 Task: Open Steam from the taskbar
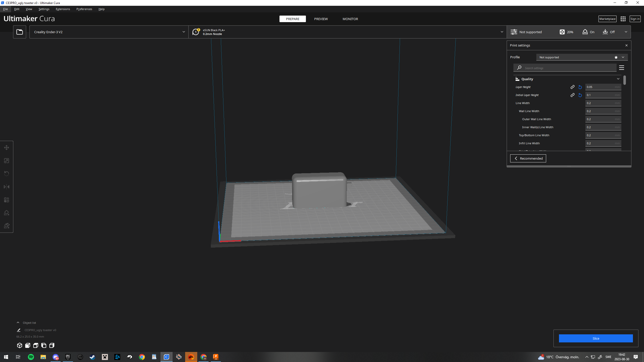point(93,357)
